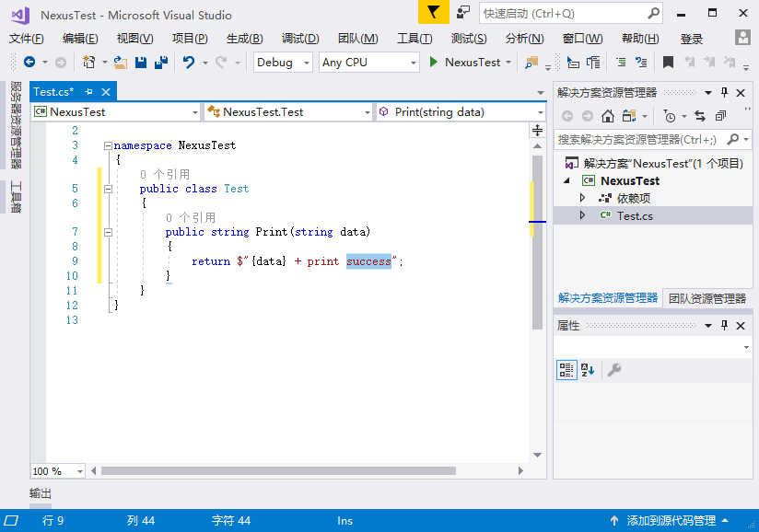This screenshot has width=759, height=532.
Task: Collapse the public class Test code block
Action: pos(108,189)
